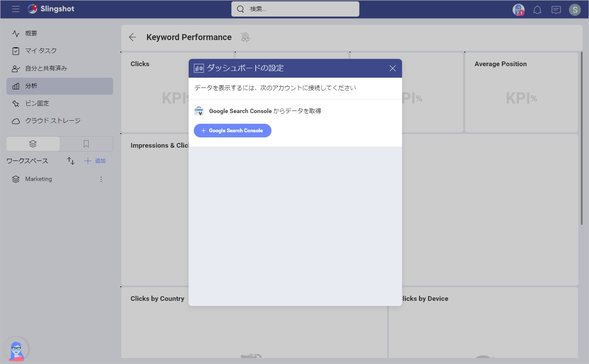Go to 概要 in sidebar
The image size is (589, 364).
[60, 33]
